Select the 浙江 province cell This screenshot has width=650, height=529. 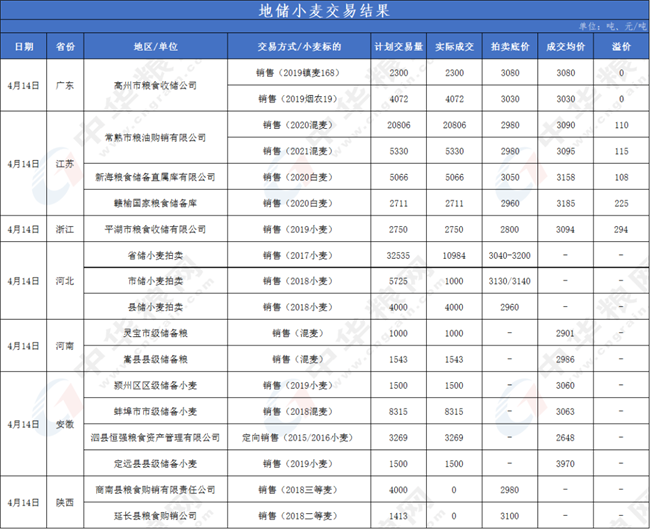(x=65, y=229)
